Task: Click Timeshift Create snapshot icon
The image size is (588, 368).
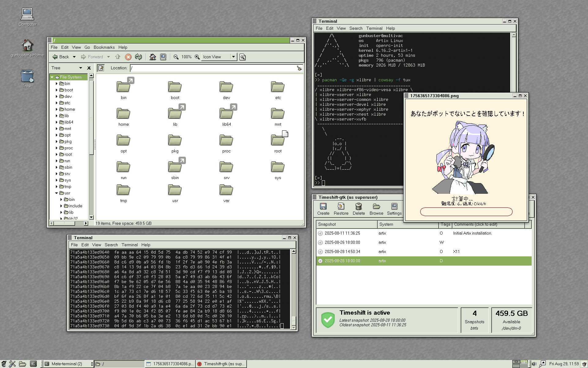Action: pos(323,206)
